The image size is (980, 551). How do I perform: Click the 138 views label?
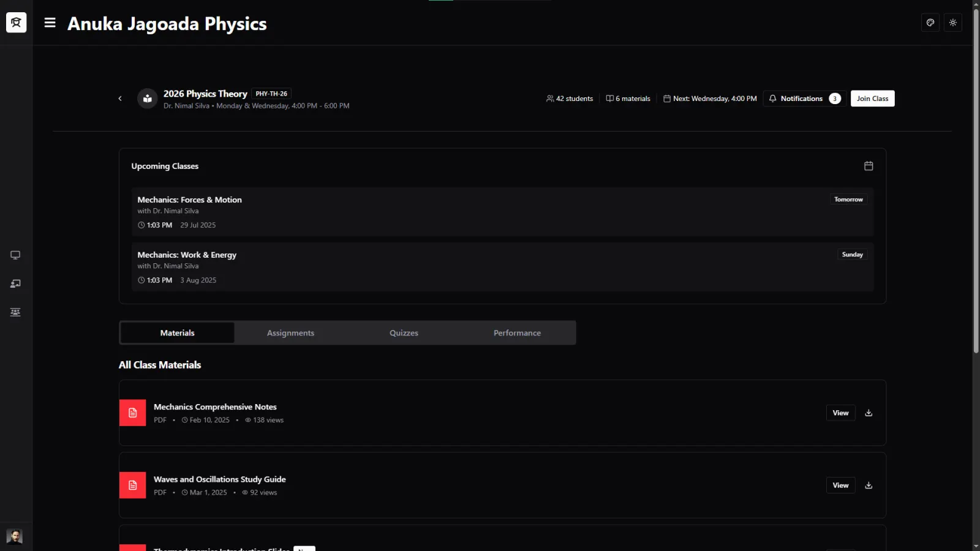264,420
